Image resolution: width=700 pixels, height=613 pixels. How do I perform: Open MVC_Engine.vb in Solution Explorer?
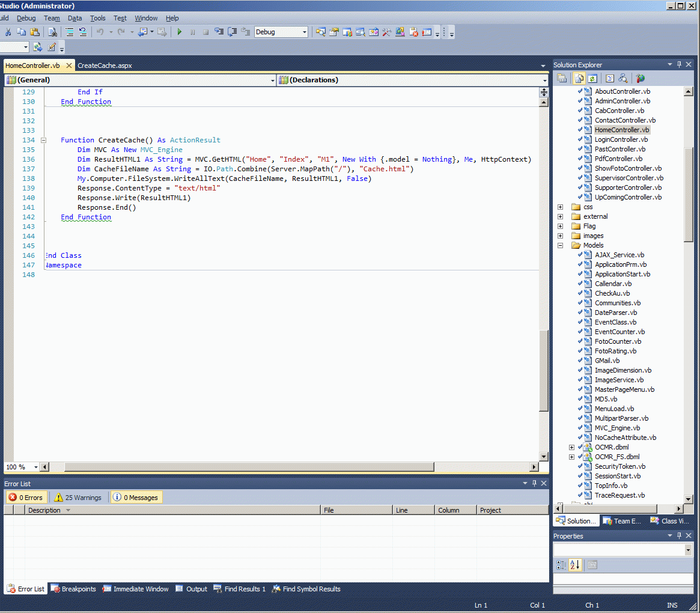pyautogui.click(x=617, y=428)
